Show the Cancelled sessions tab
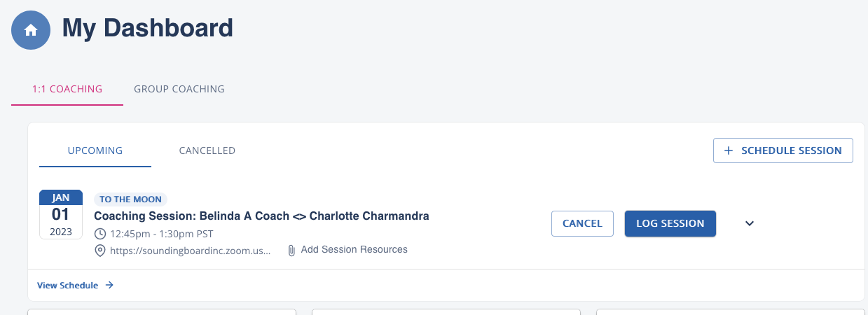Image resolution: width=868 pixels, height=315 pixels. [207, 150]
